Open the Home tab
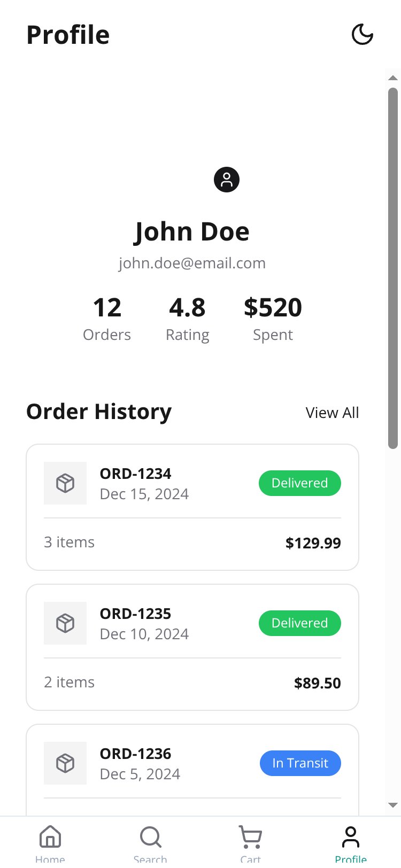The width and height of the screenshot is (401, 868). [x=50, y=843]
